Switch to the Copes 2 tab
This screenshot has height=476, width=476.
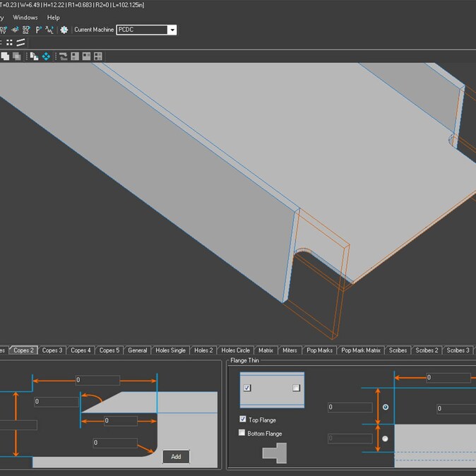(x=23, y=350)
